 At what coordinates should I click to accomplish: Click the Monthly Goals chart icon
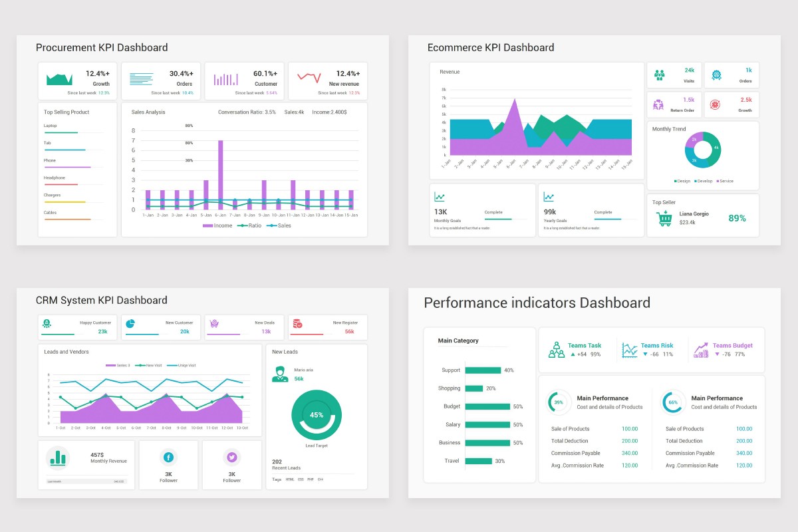point(440,197)
